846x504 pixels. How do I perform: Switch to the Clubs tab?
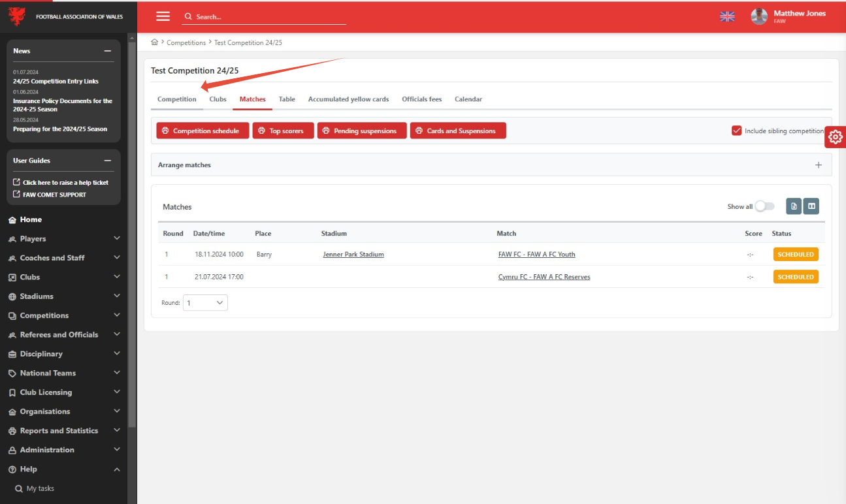pyautogui.click(x=218, y=99)
